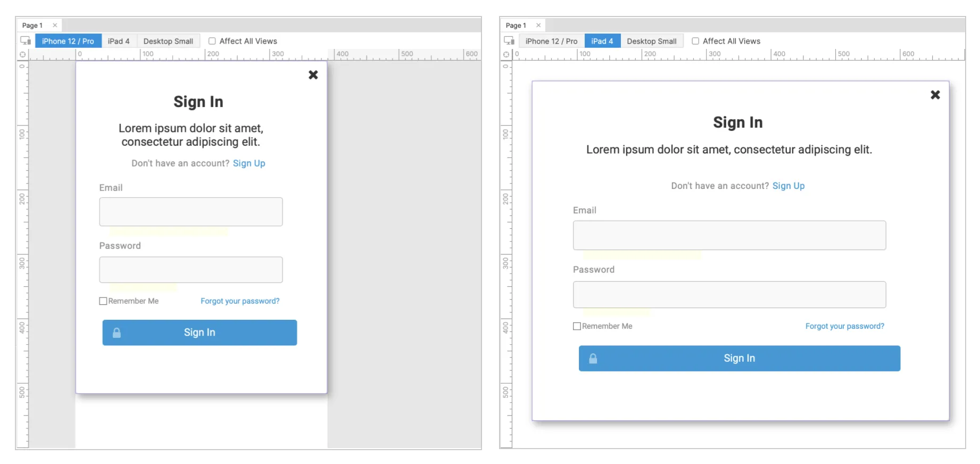Check Remember Me in the wide iPad dialog

(x=577, y=326)
